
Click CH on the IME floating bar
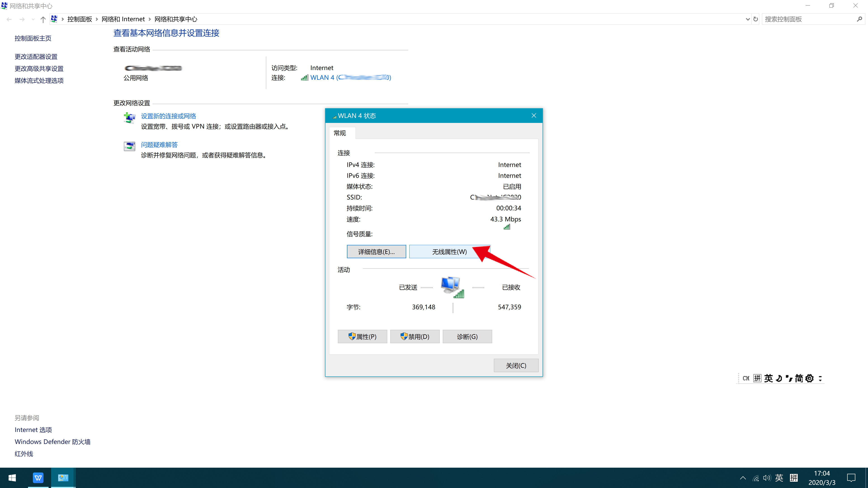click(746, 378)
